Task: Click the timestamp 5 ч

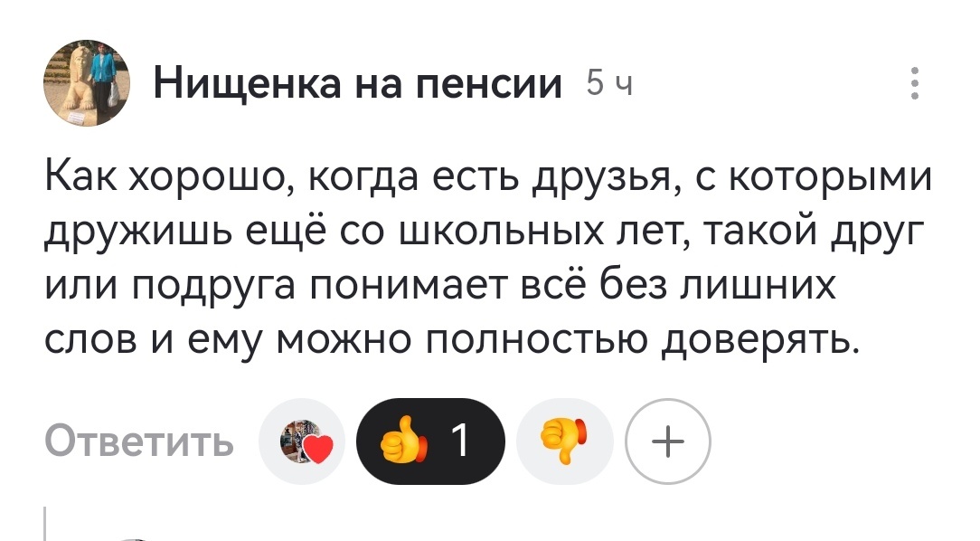Action: 609,82
